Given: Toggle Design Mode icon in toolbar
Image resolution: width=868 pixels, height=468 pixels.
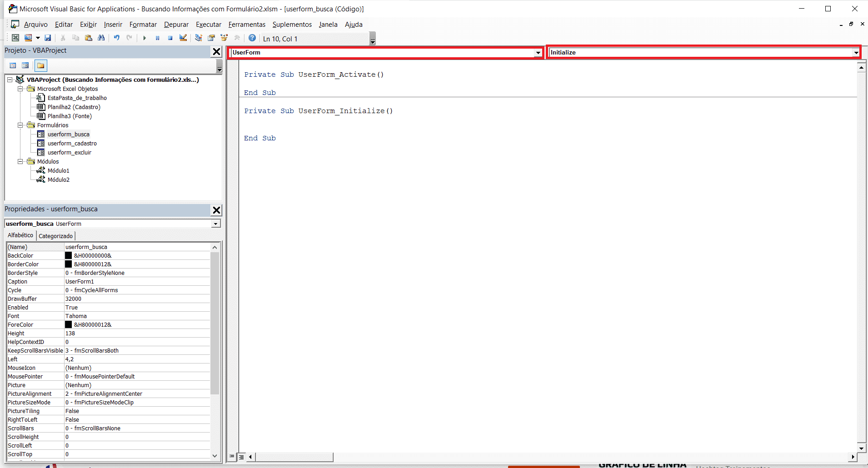Looking at the screenshot, I should [183, 38].
